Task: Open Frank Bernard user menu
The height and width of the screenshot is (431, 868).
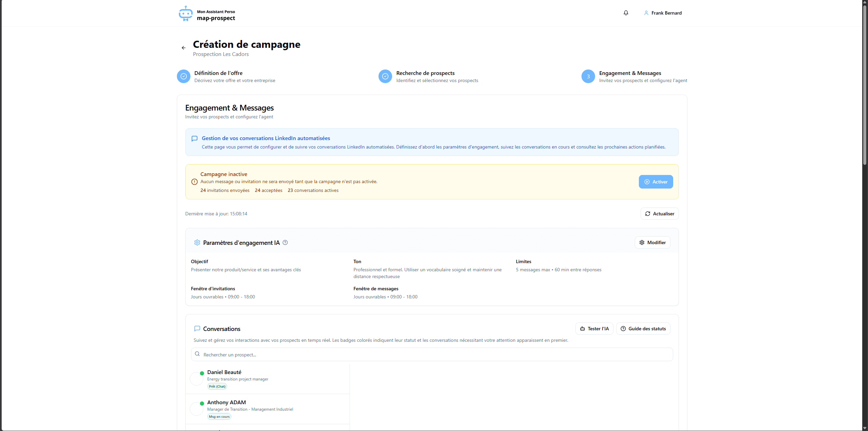Action: tap(663, 13)
